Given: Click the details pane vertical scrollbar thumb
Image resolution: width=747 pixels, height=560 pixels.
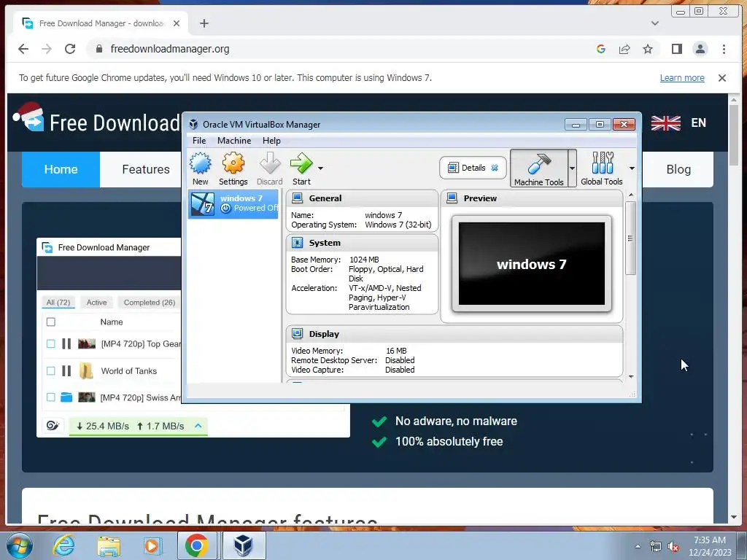Looking at the screenshot, I should 630,238.
